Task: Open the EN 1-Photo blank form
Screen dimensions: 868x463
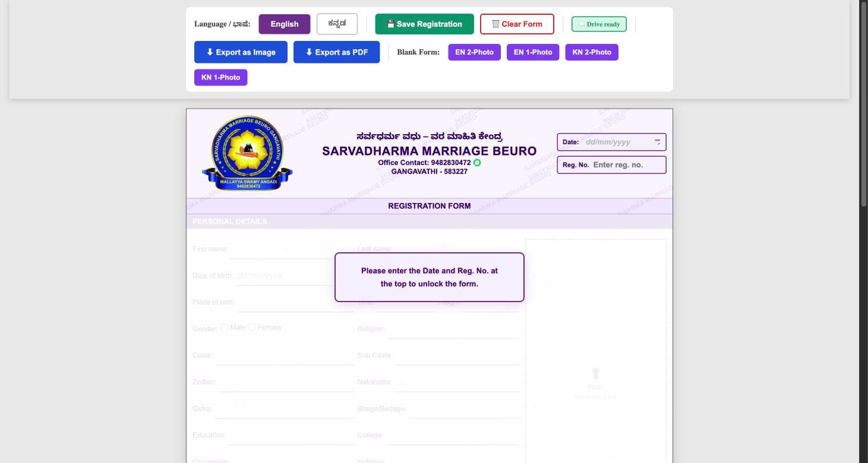Action: tap(533, 52)
